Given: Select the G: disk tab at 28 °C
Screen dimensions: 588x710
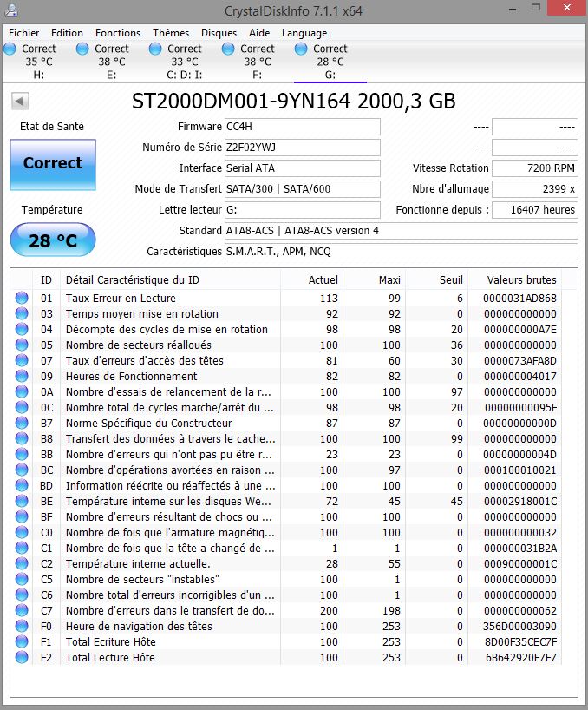Looking at the screenshot, I should (x=330, y=62).
